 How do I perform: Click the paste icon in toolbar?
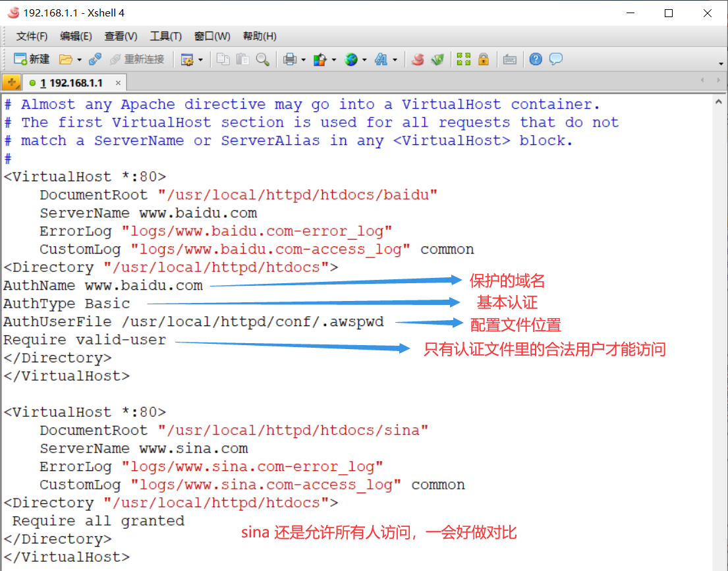point(242,59)
